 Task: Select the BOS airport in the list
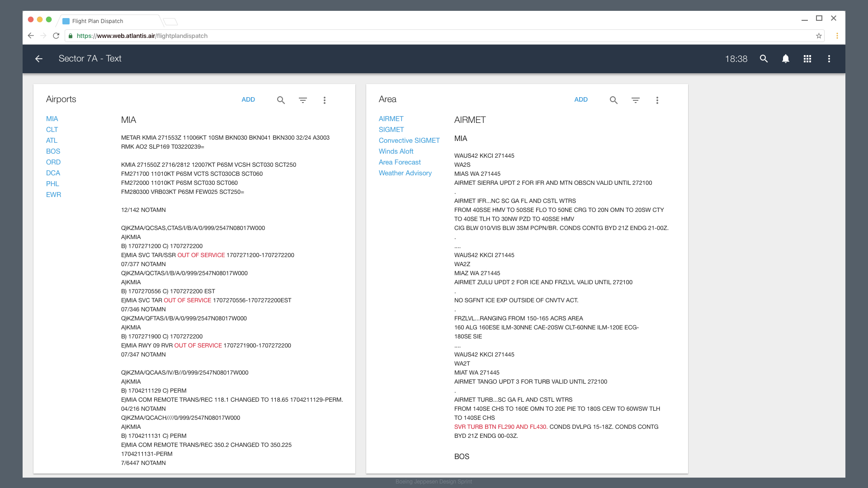[53, 151]
